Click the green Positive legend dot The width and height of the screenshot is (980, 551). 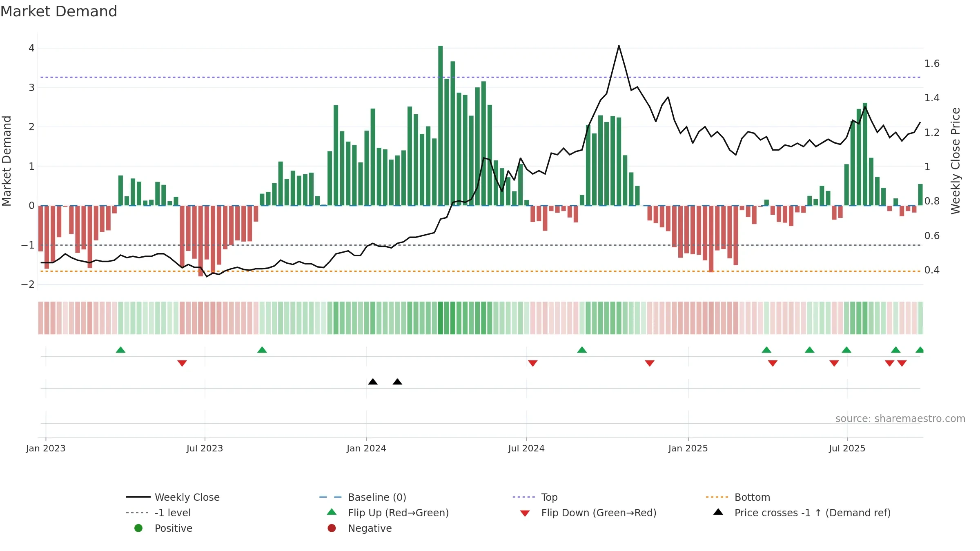coord(138,528)
